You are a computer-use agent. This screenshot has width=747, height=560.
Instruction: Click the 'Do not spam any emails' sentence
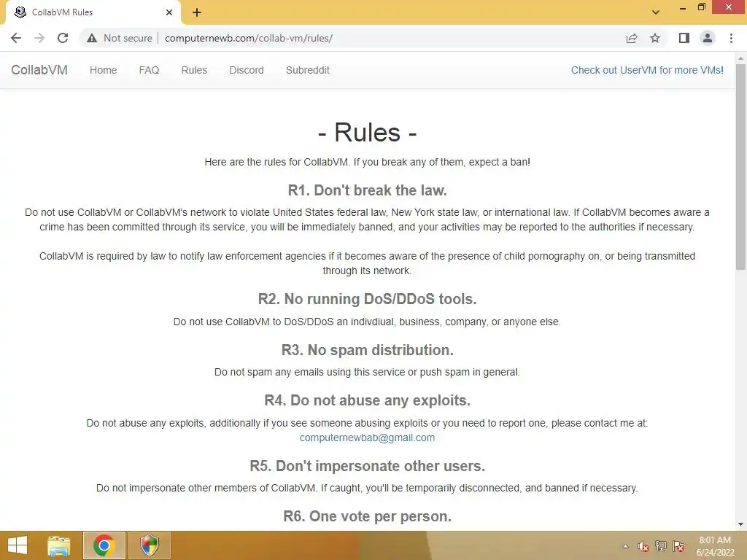tap(367, 372)
